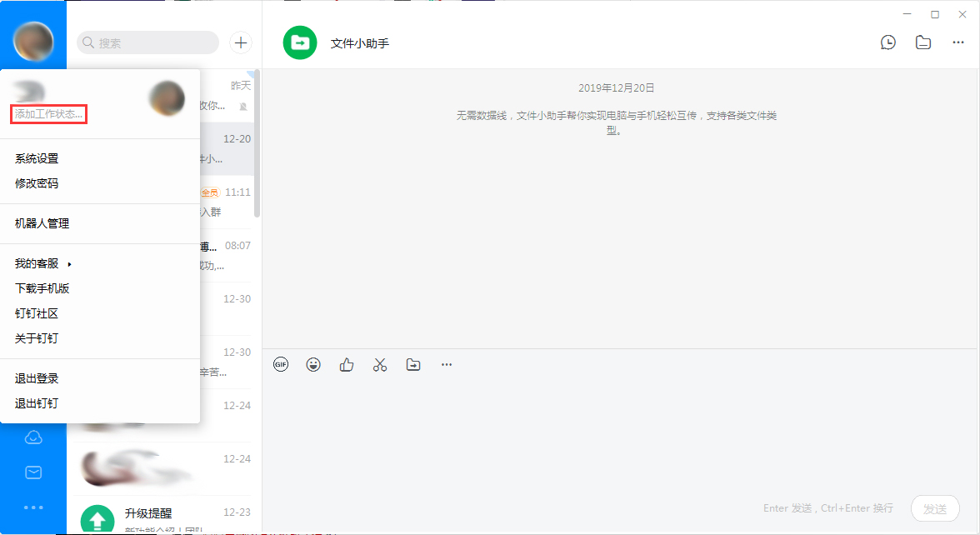Use the screenshot scissors tool
Screen dimensions: 980x535
(x=380, y=364)
